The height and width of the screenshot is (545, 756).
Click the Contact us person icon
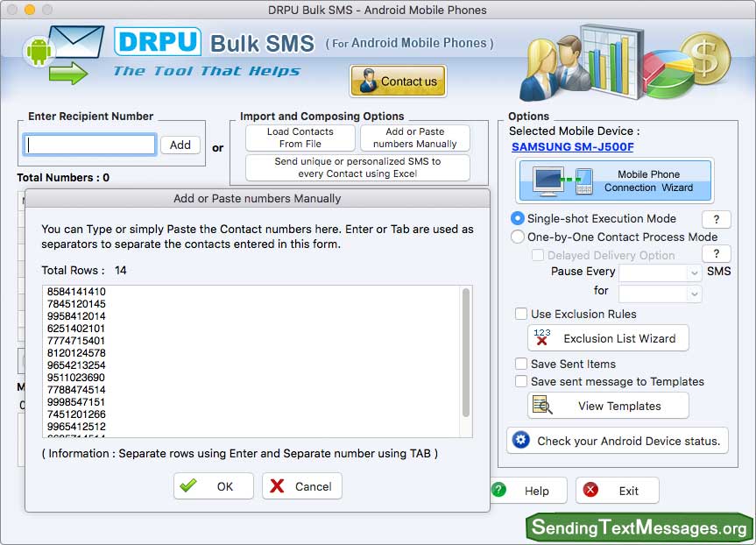[x=369, y=81]
